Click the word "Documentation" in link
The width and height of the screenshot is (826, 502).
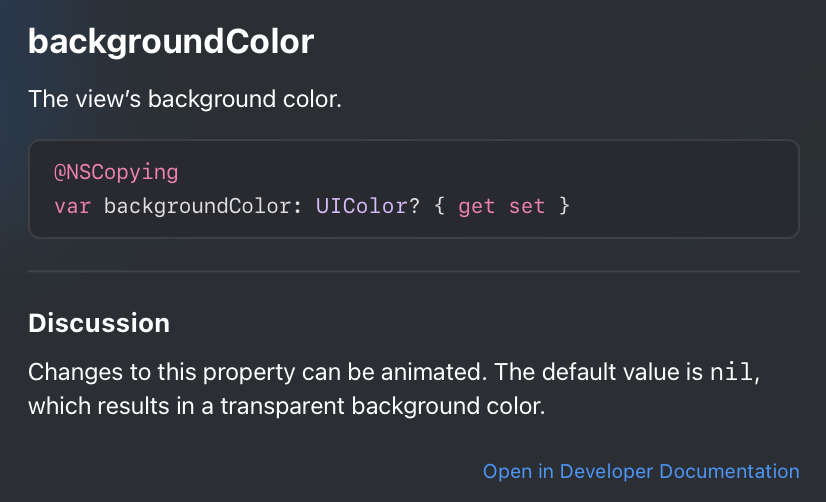tap(730, 471)
